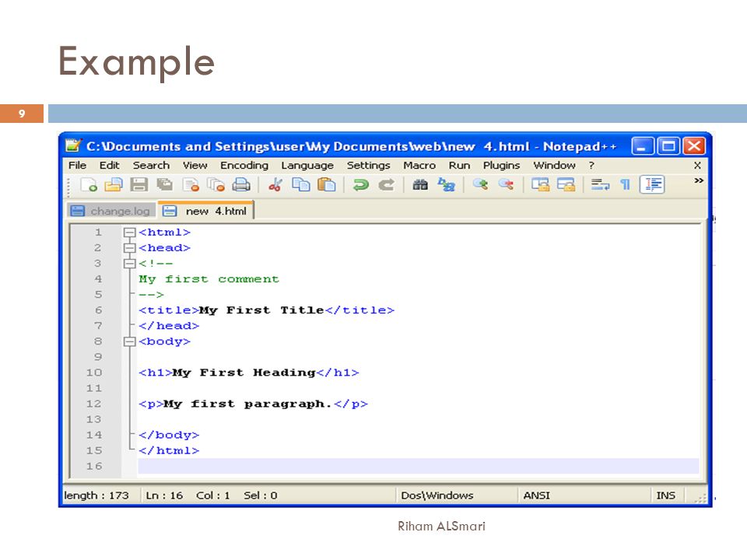Click the Close All documents icon
The height and width of the screenshot is (560, 747).
[216, 185]
